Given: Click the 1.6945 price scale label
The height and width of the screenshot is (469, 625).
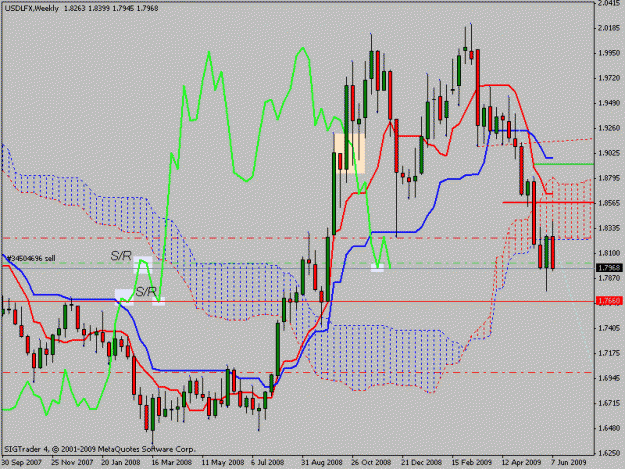Looking at the screenshot, I should [610, 379].
